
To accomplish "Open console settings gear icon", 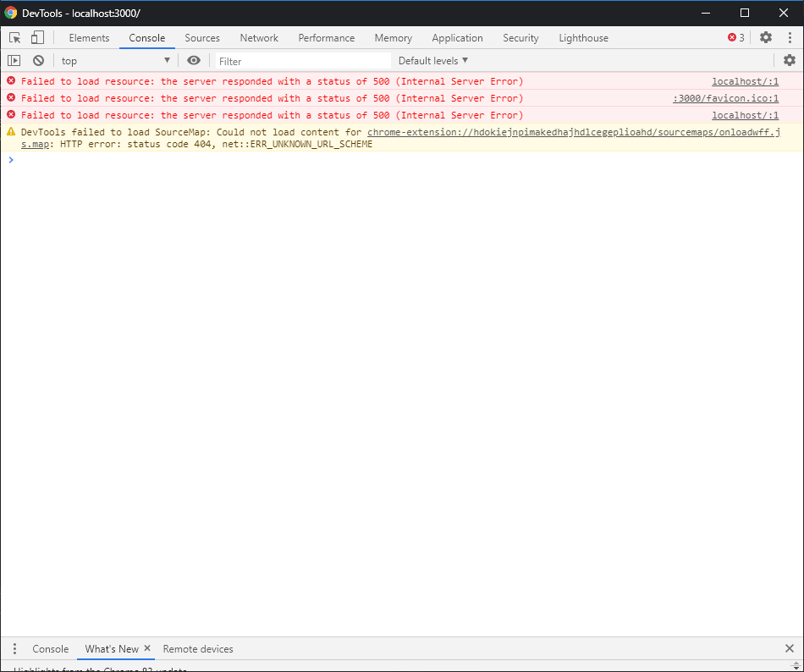I will click(x=789, y=61).
